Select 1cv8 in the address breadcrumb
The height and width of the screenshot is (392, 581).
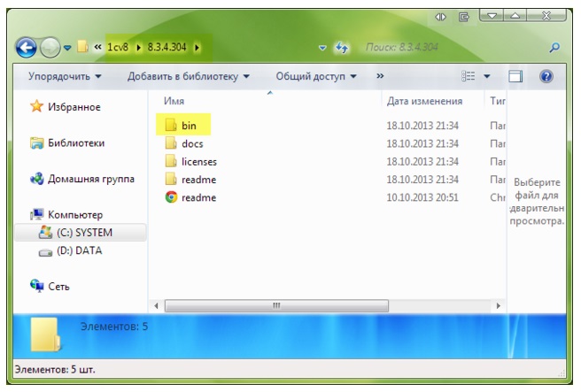click(118, 47)
